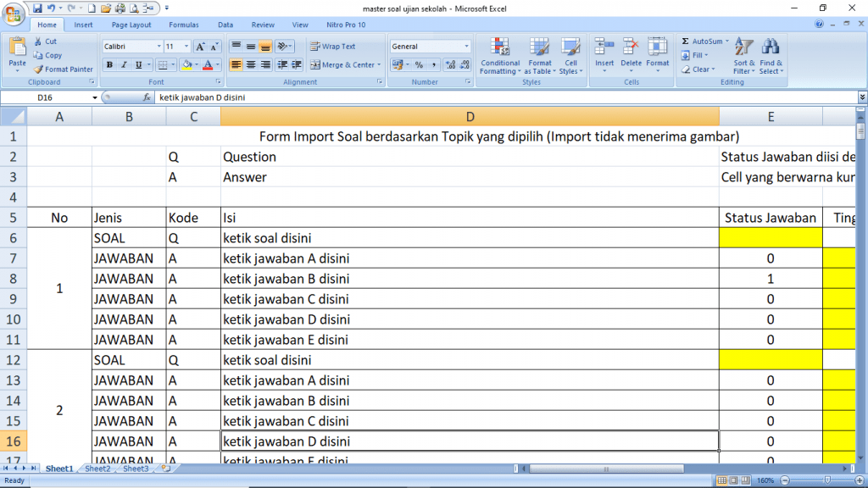Toggle Align Text Left
The width and height of the screenshot is (868, 488).
[x=236, y=64]
